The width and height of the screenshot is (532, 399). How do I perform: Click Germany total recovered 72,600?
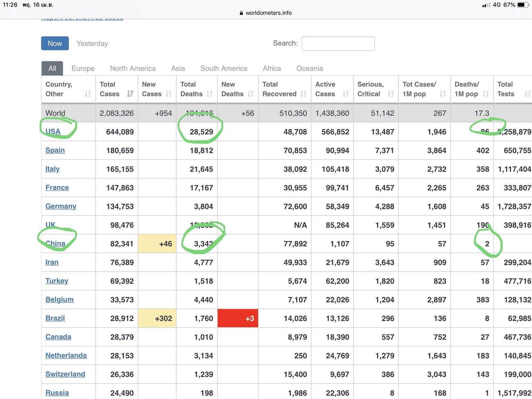tap(295, 207)
